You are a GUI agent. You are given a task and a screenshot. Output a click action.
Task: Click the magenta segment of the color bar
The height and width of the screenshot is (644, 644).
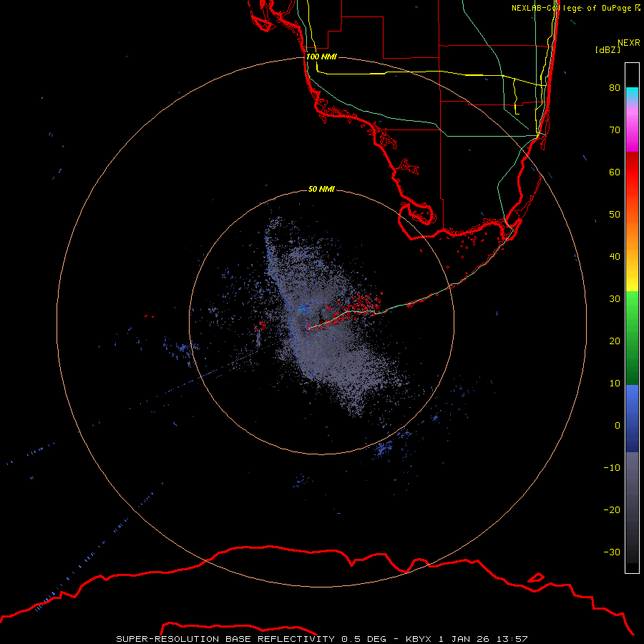pos(632,132)
